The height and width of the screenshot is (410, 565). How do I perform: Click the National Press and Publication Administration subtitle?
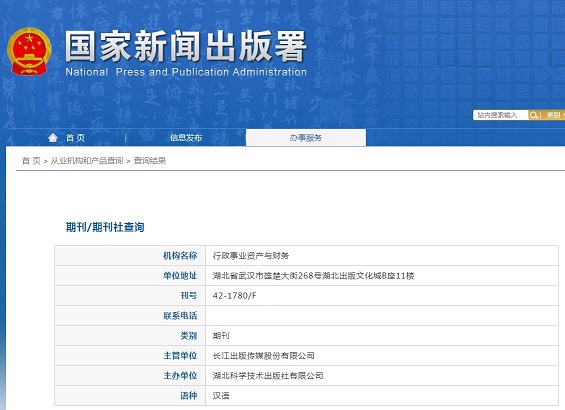pos(186,72)
